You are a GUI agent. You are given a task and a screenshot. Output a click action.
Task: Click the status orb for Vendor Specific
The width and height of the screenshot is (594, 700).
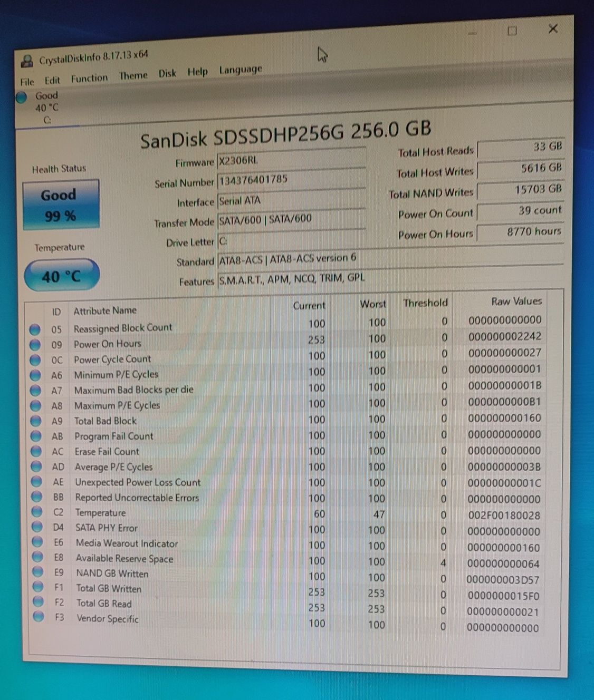38,616
